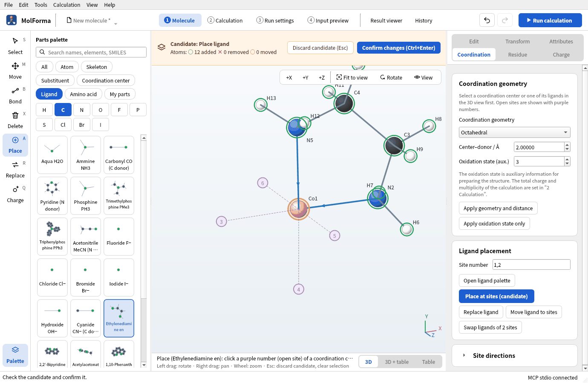Click Apply geometry and distance button
Viewport: 588px width, 383px height.
tap(498, 208)
